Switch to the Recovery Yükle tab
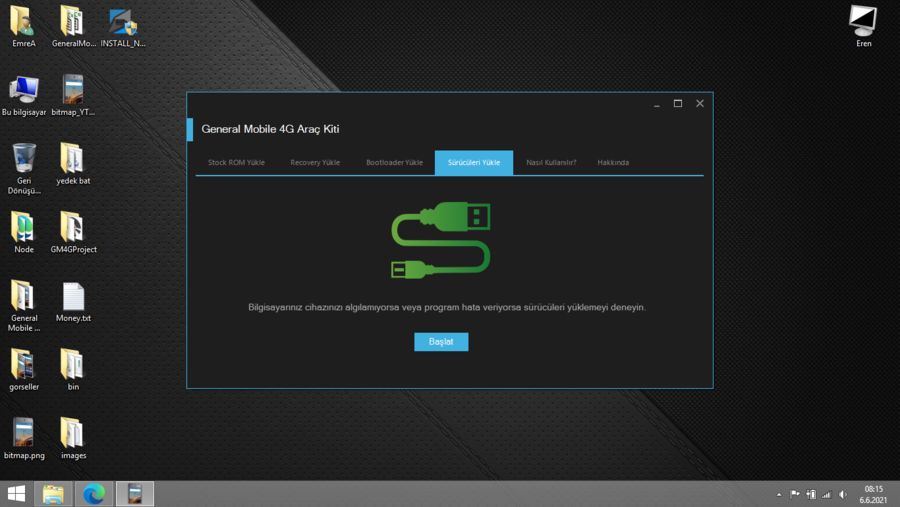 [315, 162]
